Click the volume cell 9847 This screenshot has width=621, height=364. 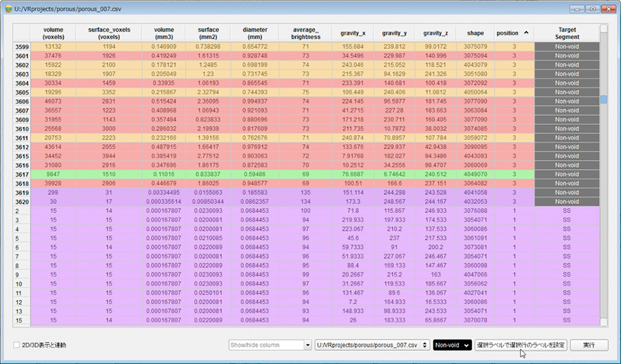53,174
